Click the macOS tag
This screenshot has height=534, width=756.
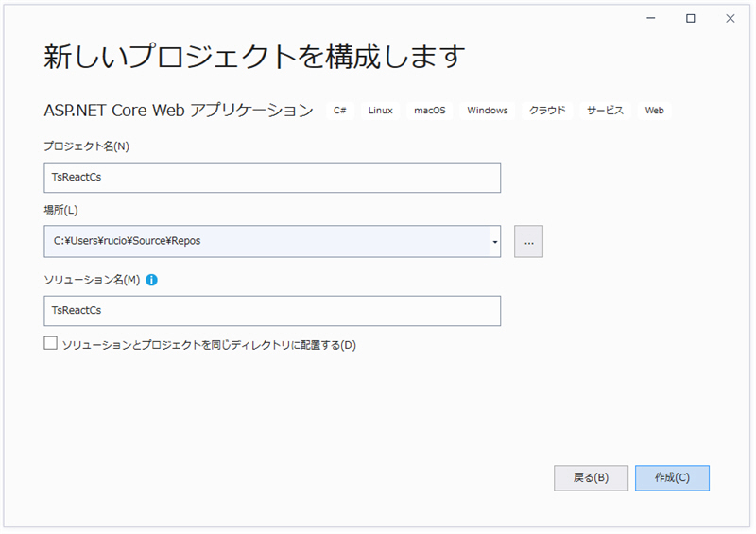pyautogui.click(x=430, y=111)
